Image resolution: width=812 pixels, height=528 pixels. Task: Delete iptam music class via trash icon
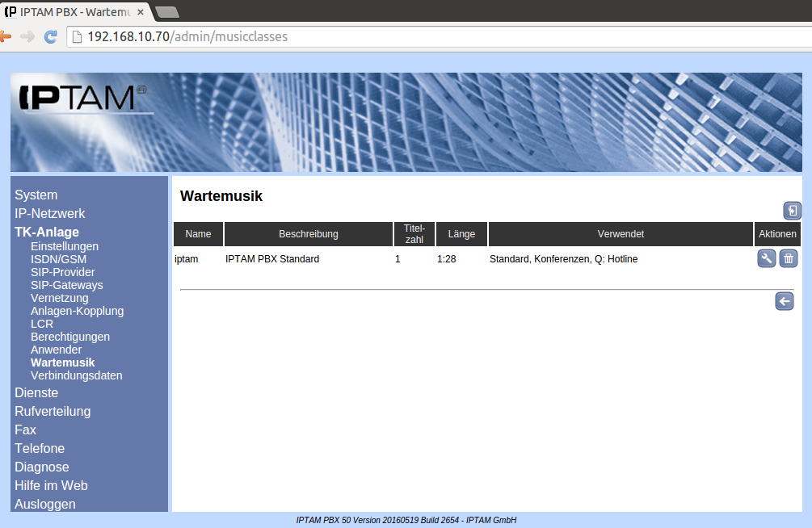(x=789, y=258)
